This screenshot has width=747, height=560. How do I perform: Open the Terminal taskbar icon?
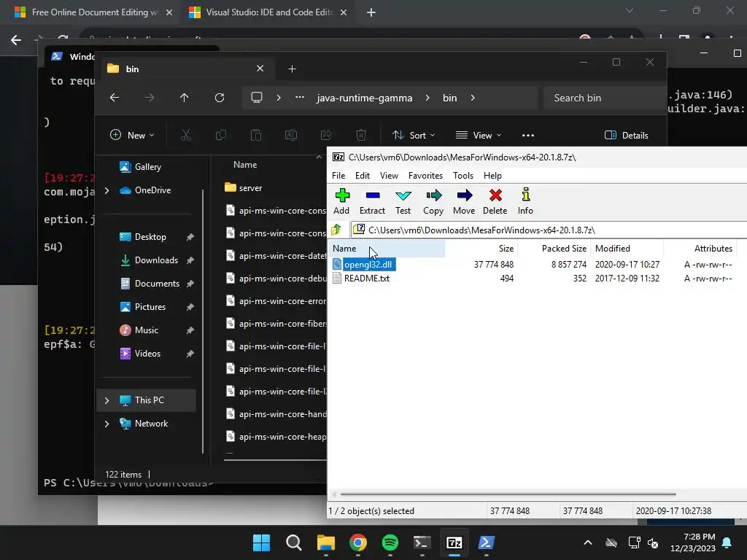tap(422, 542)
